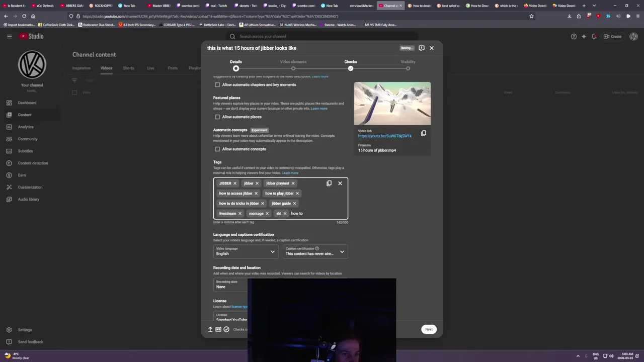Remove the JIBBER tag chip

coord(234,184)
